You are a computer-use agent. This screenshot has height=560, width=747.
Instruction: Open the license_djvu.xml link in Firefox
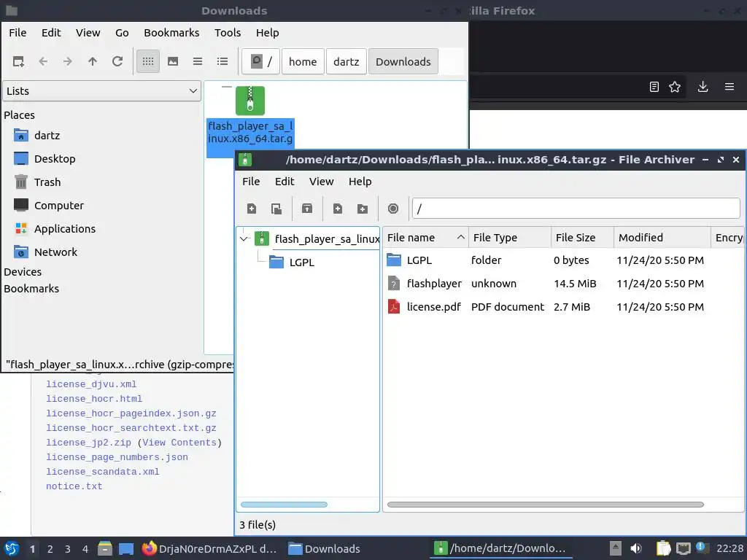(91, 384)
